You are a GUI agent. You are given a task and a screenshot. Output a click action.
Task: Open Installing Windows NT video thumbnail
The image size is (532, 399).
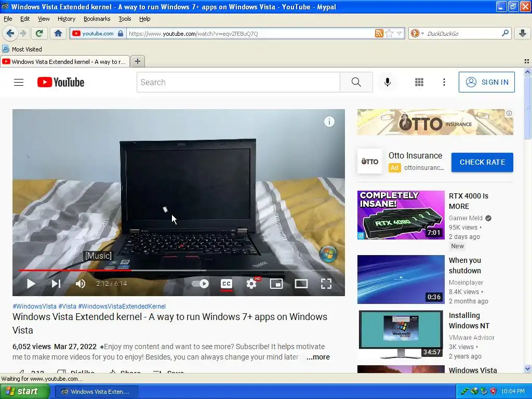[x=401, y=335]
